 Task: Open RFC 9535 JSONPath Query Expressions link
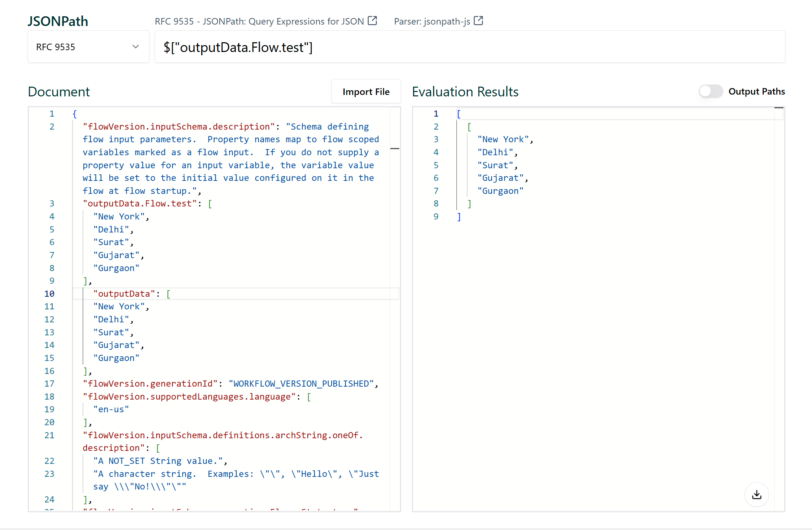pyautogui.click(x=259, y=21)
